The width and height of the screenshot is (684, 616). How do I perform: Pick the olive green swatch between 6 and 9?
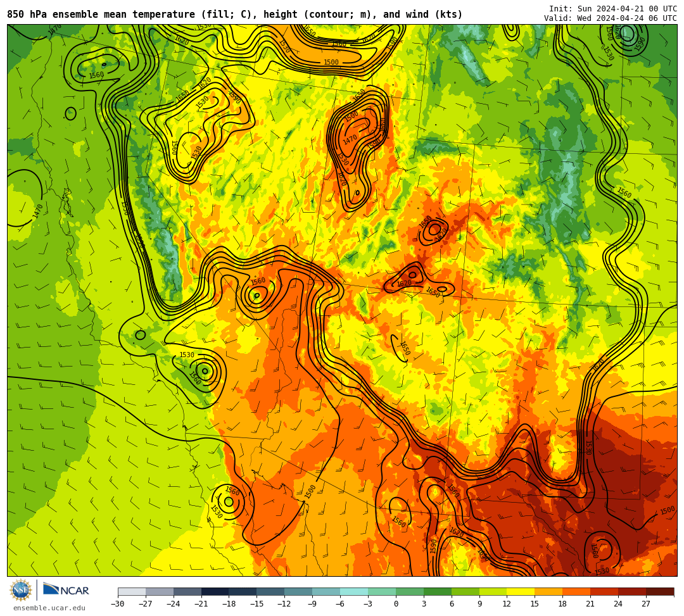click(465, 591)
